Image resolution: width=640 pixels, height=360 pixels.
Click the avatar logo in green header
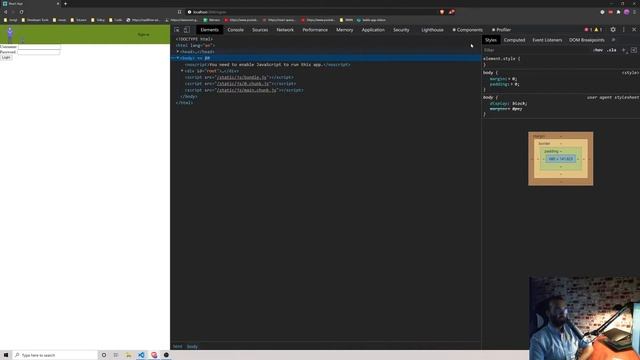click(x=10, y=34)
